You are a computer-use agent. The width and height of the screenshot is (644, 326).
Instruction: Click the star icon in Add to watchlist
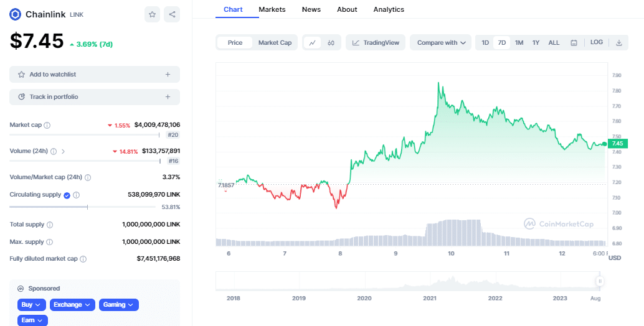21,74
